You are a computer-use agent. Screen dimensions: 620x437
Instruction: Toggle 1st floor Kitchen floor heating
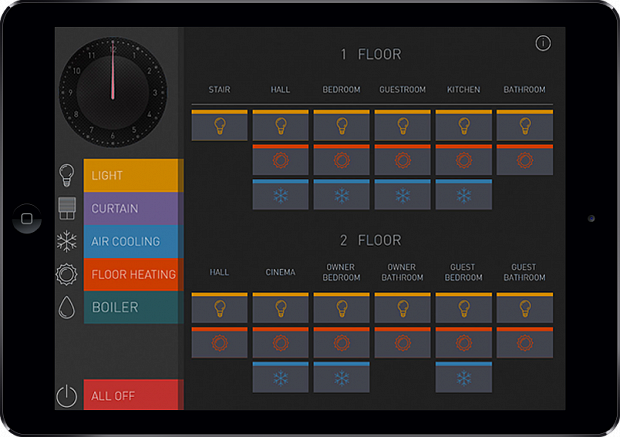463,160
